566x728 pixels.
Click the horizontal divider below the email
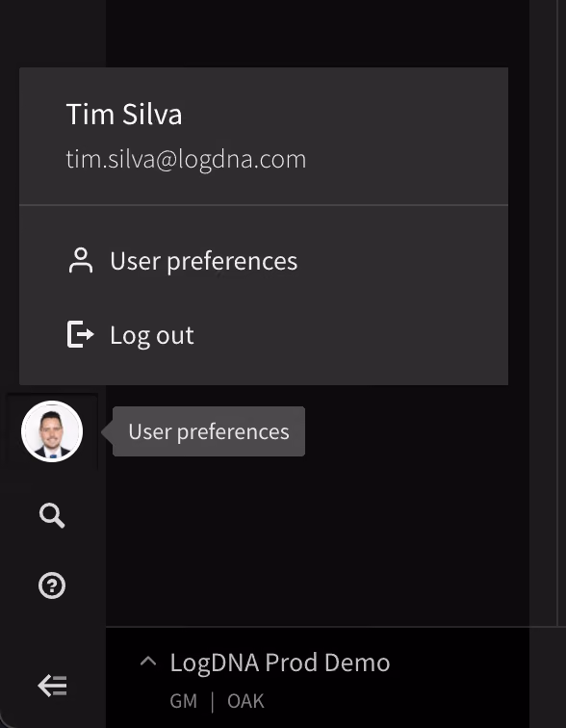264,205
